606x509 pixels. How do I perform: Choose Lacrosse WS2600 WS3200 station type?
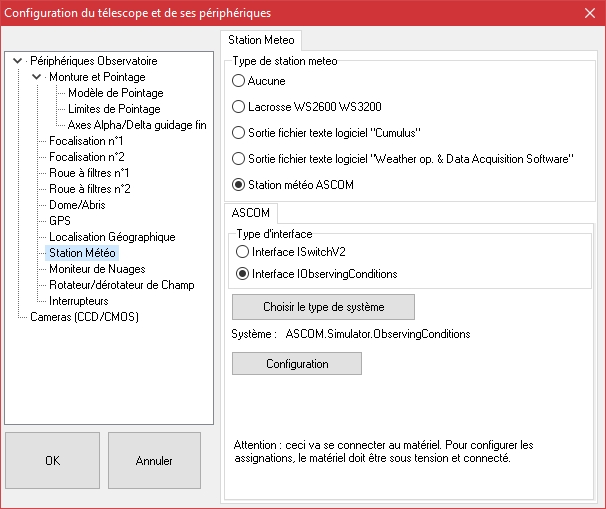click(x=239, y=106)
